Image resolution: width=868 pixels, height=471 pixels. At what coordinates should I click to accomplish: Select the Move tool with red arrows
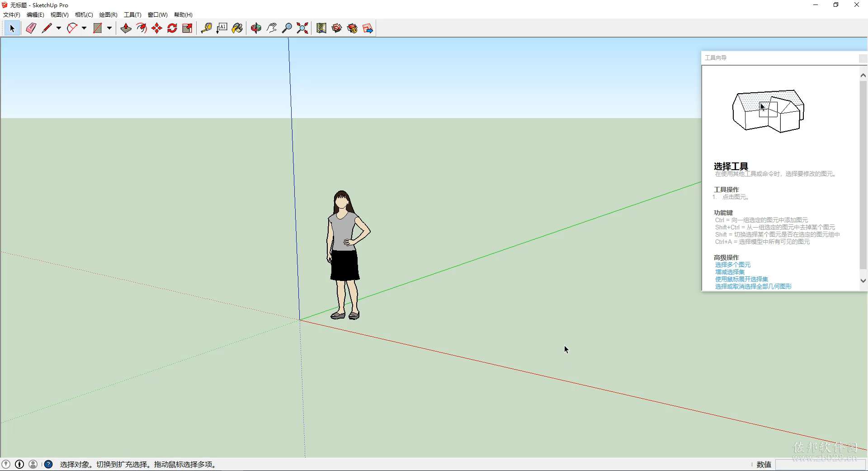(x=157, y=29)
